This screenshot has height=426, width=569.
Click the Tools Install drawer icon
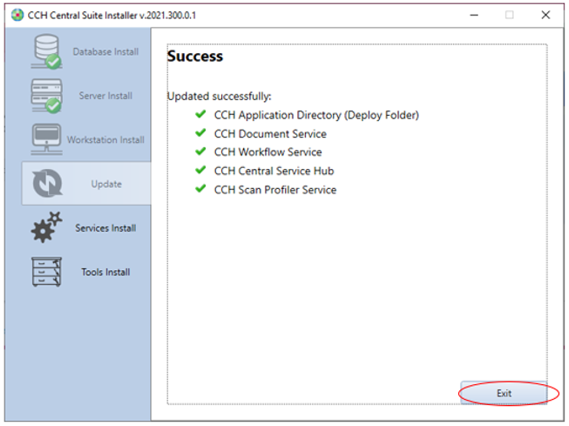(x=46, y=272)
